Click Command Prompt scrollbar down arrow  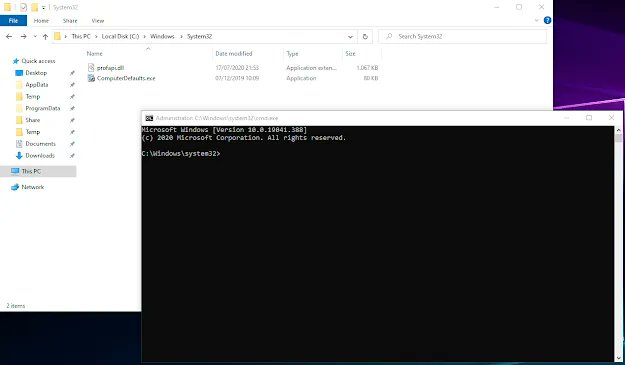pos(618,358)
